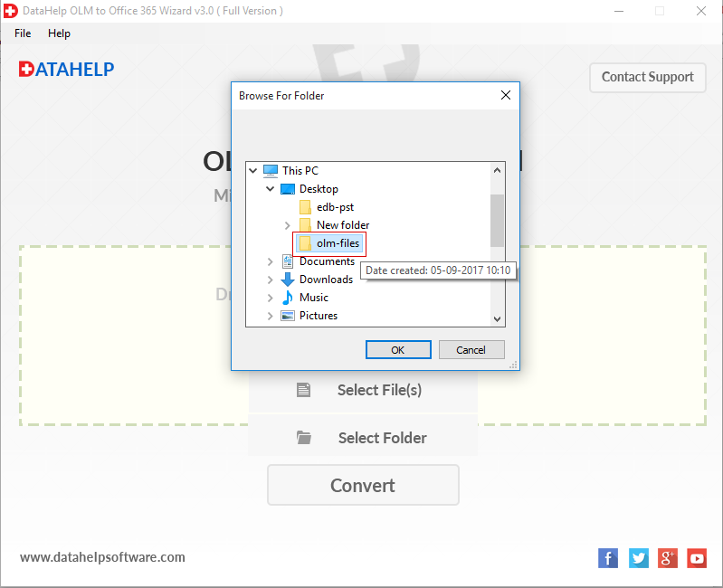Click the DataHelp app icon in the title bar
This screenshot has height=588, width=723.
click(11, 11)
